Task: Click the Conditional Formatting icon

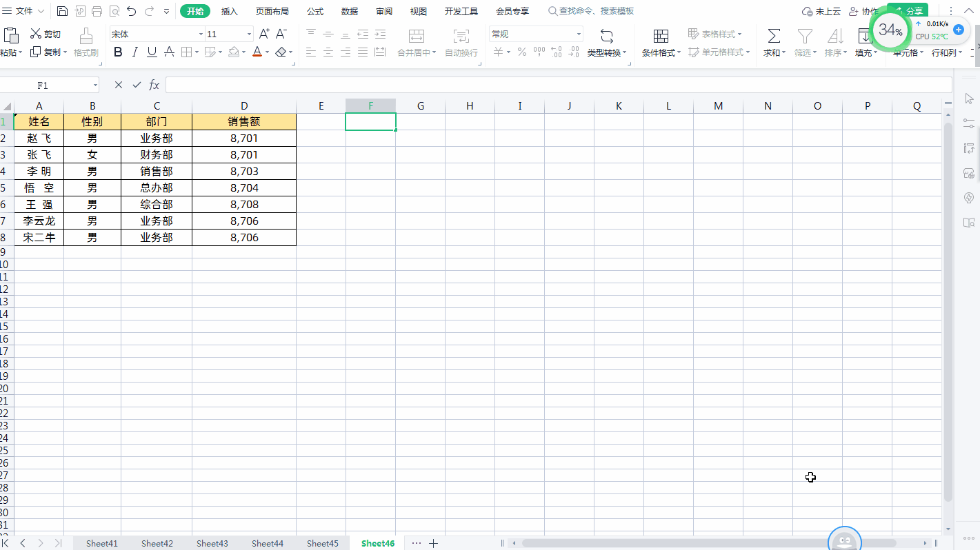Action: pos(661,36)
